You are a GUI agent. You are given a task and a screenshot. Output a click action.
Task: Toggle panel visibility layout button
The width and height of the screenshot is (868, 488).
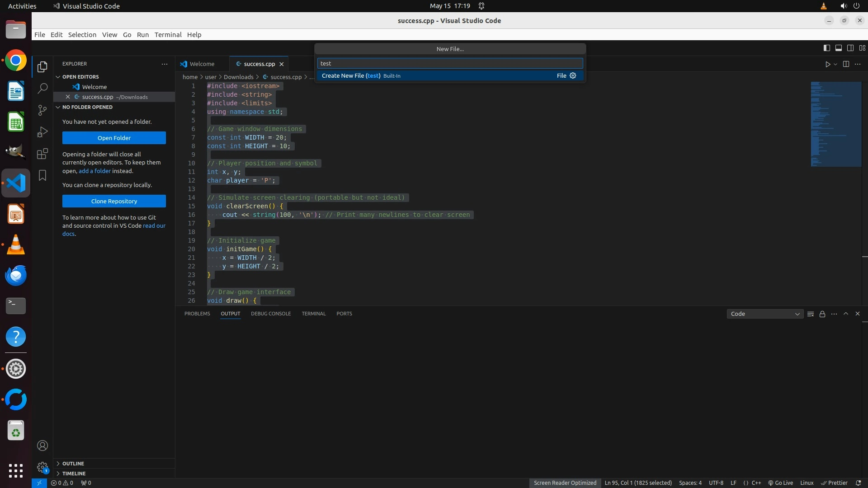[838, 48]
